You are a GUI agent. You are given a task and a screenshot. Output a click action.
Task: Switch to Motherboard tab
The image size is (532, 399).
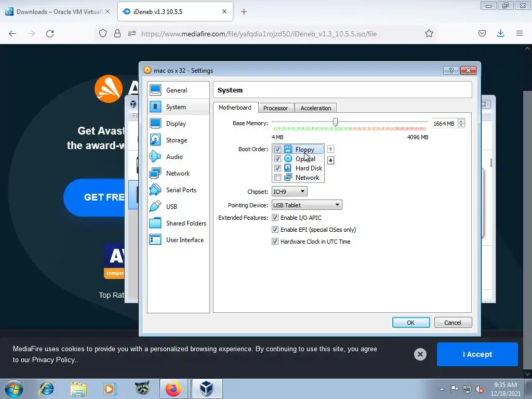point(235,108)
